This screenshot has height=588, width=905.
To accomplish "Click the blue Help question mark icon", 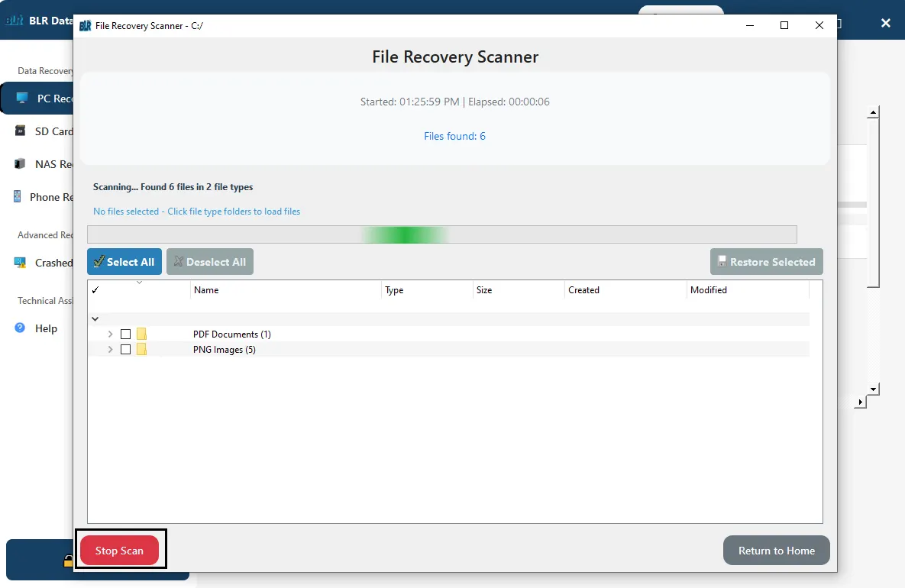I will (20, 328).
